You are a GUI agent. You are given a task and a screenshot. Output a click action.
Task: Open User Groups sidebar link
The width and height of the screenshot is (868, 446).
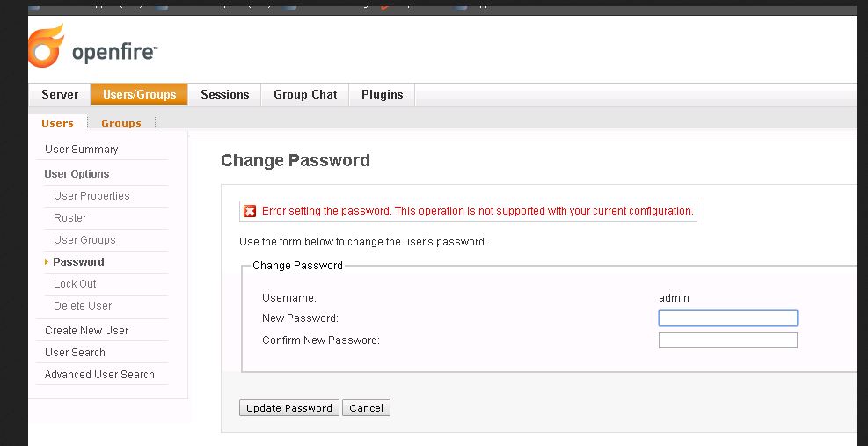(84, 240)
